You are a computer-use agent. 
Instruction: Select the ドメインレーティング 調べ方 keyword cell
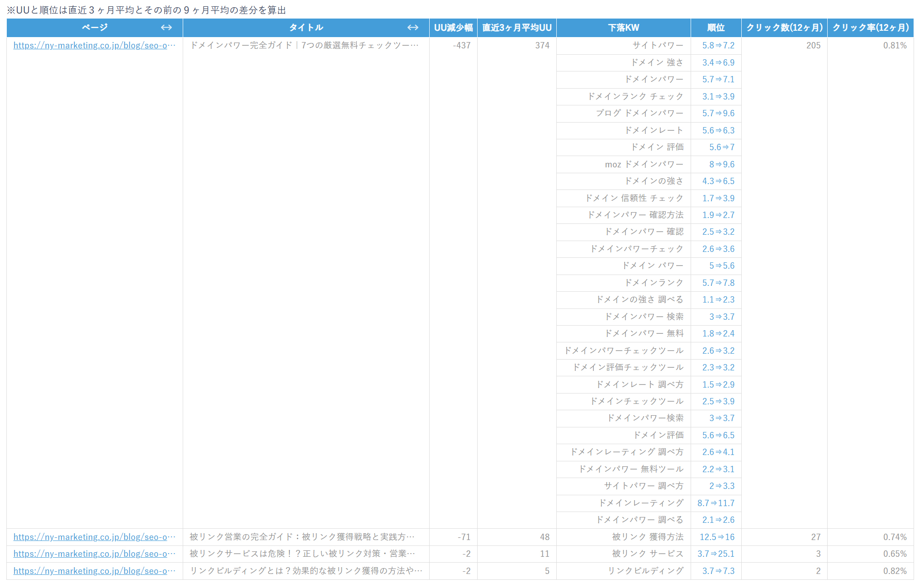pyautogui.click(x=627, y=452)
